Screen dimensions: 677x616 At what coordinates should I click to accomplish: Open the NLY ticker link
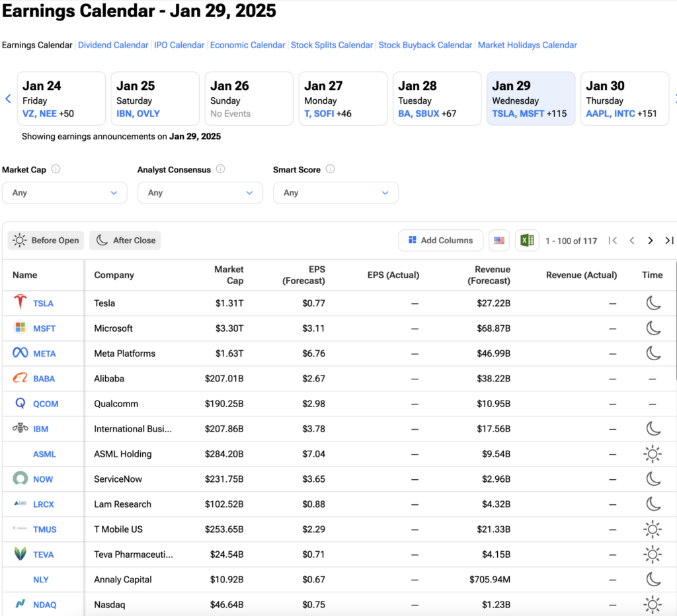tap(41, 580)
